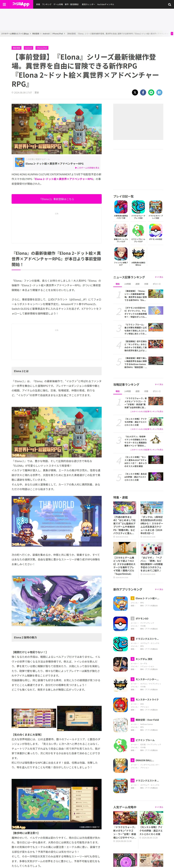Share the article via LINE
This screenshot has width=174, height=868.
click(151, 92)
